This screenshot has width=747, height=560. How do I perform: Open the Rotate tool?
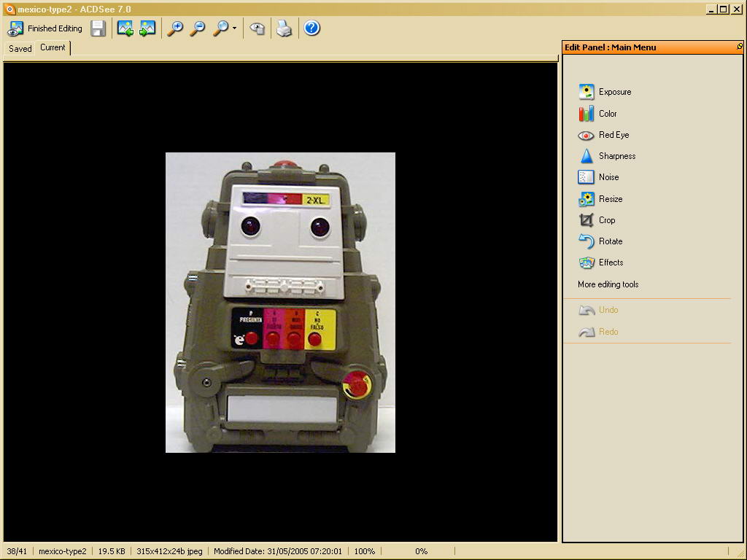coord(600,241)
